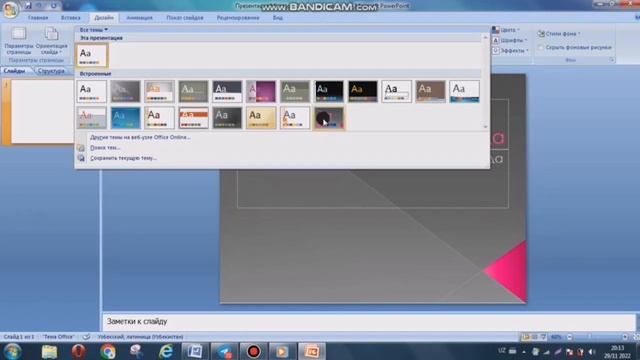Screen dimensions: 640x360
Task: Apply the black theme with blue glow
Action: [329, 91]
